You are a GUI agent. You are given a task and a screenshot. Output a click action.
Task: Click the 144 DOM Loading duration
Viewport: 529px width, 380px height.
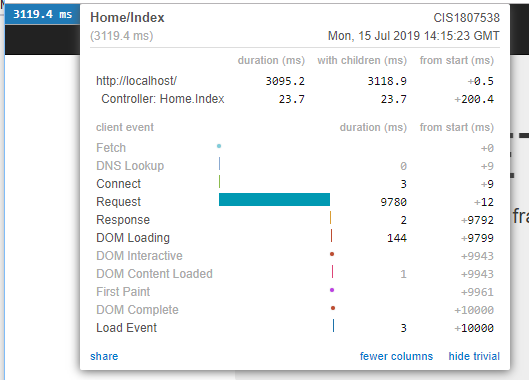397,238
